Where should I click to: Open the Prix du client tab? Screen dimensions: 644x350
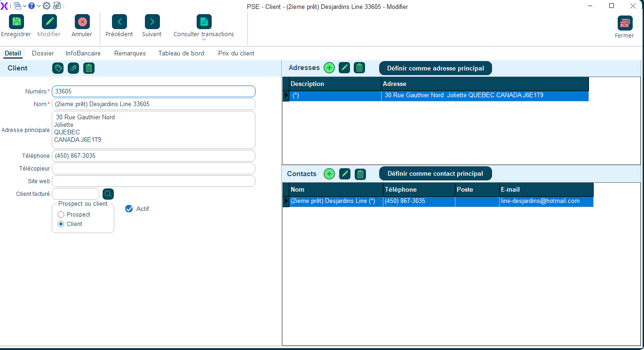point(236,54)
